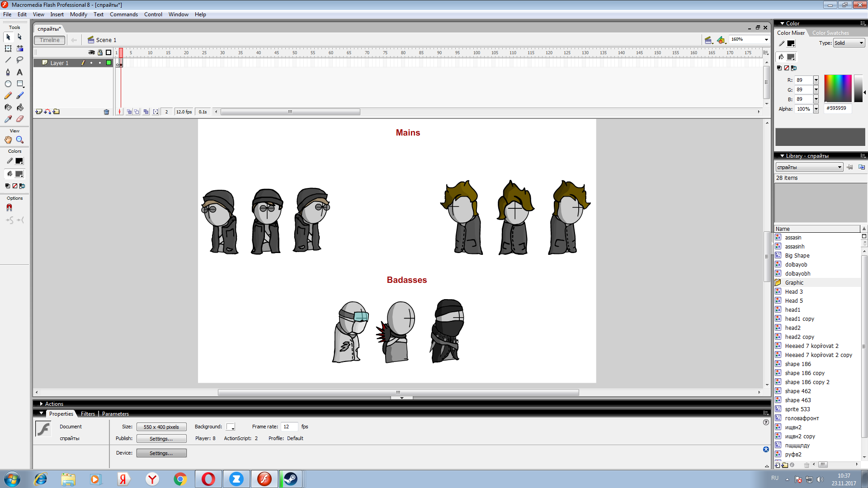Select the Eraser tool
Viewport: 868px width, 488px height.
(x=20, y=119)
